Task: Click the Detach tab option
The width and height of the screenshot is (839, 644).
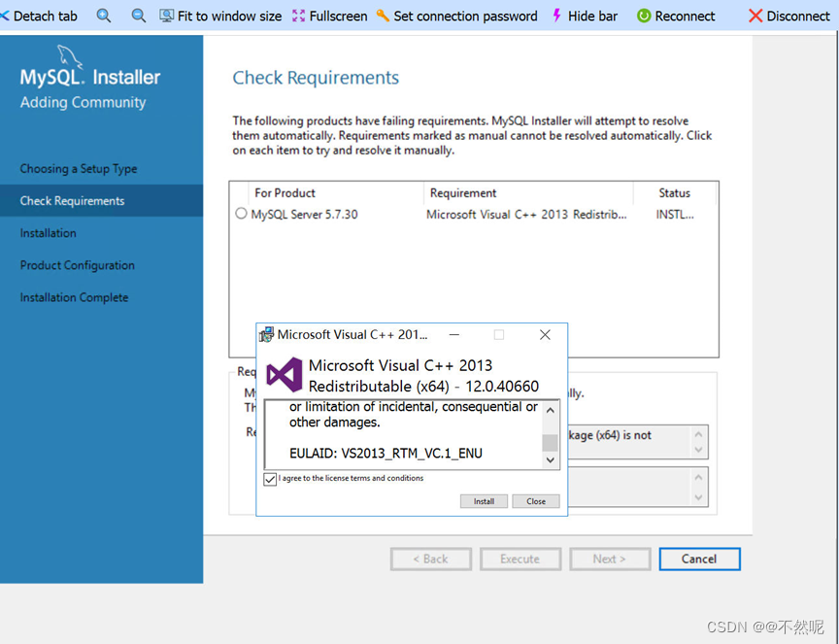Action: [40, 17]
